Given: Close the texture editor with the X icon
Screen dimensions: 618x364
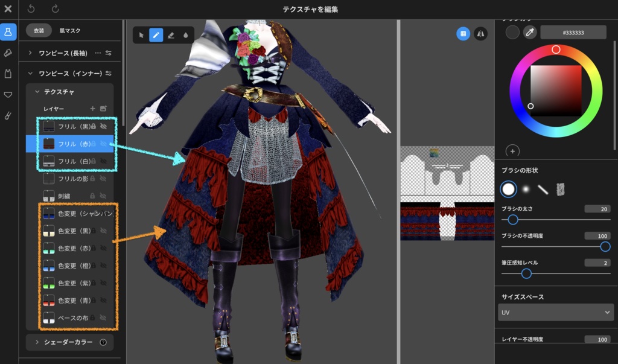Looking at the screenshot, I should 8,8.
